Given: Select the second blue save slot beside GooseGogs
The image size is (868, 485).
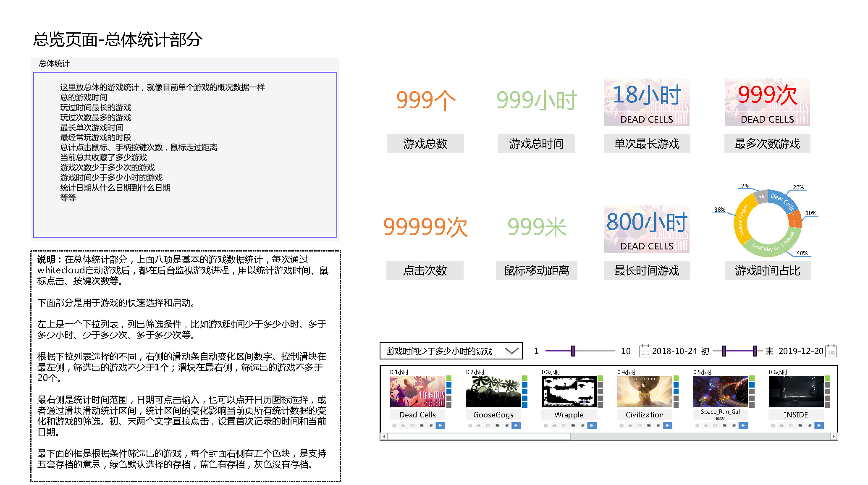Looking at the screenshot, I should coord(524,391).
